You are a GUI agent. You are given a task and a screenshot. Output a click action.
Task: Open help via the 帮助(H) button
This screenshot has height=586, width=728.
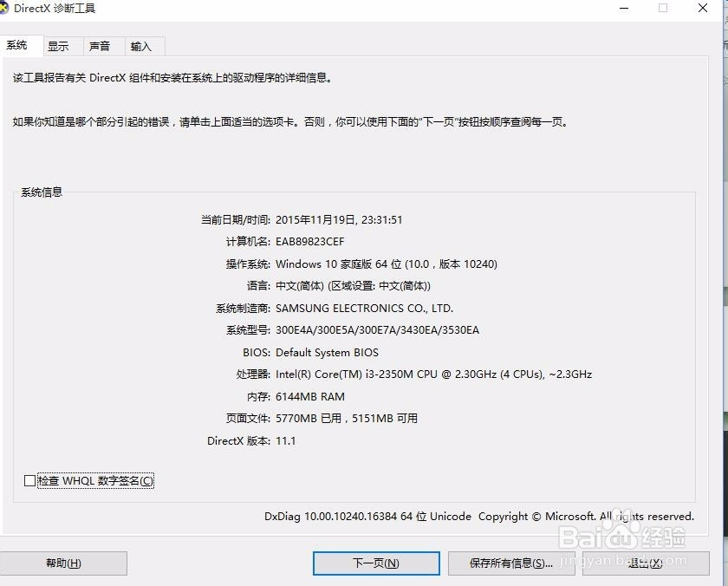(x=64, y=563)
